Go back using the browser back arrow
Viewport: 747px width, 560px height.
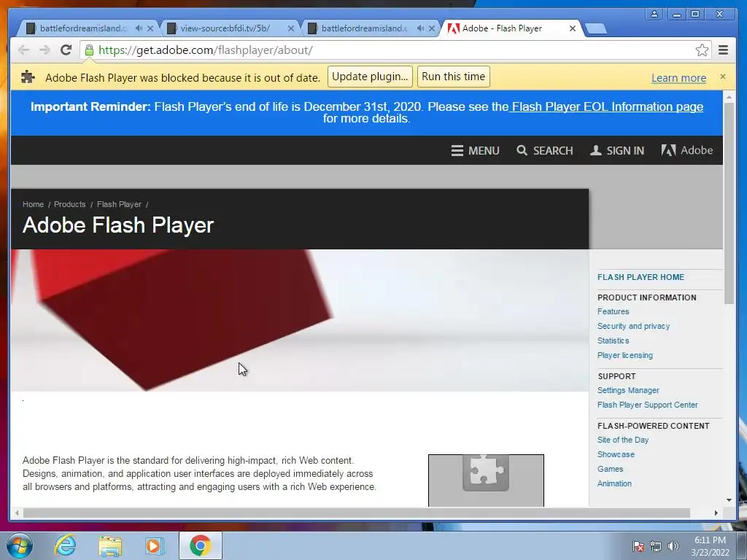pyautogui.click(x=23, y=50)
